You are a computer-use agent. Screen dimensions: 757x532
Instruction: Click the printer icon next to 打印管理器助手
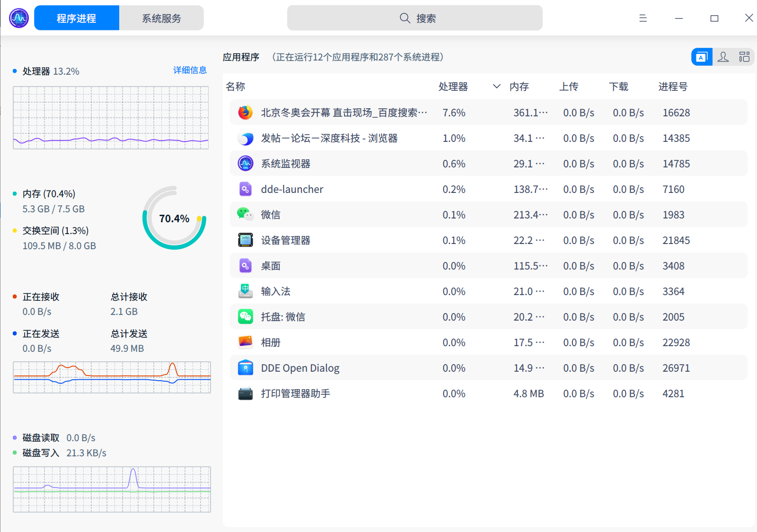click(x=246, y=393)
